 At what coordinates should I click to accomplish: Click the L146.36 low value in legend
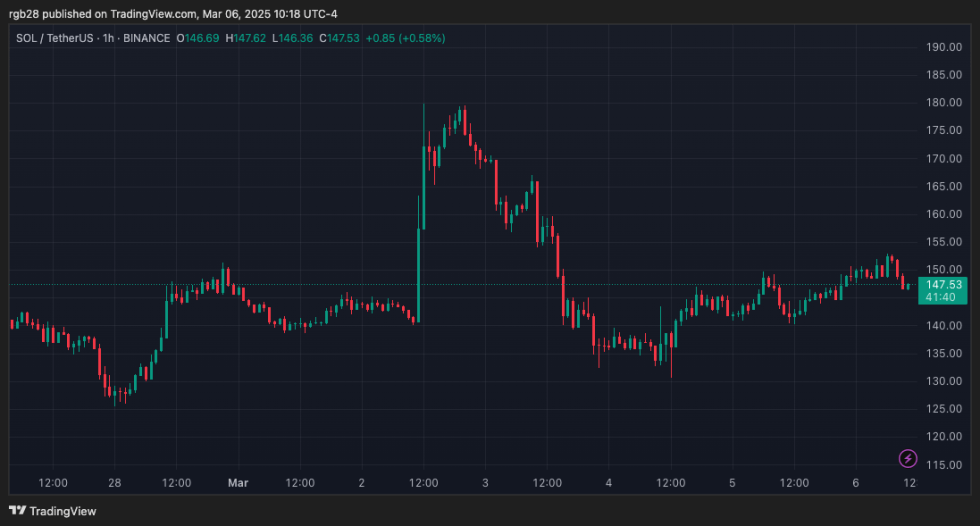pos(294,38)
